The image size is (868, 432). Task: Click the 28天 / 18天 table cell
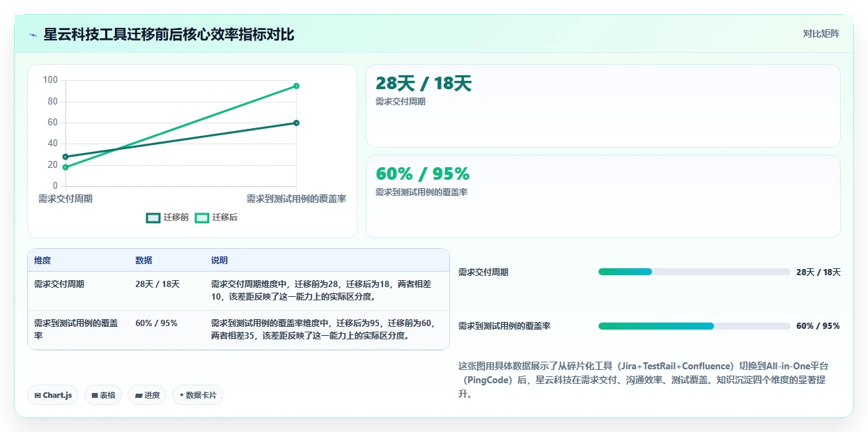157,284
